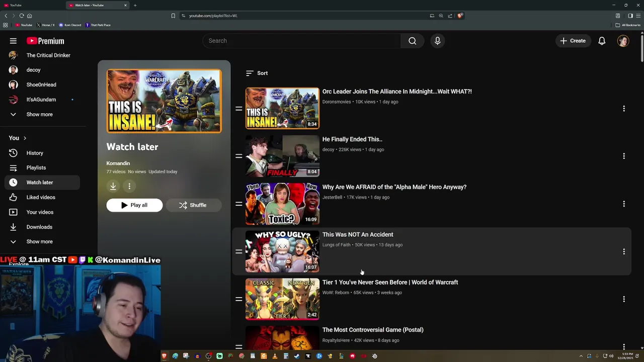Viewport: 644px width, 362px height.
Task: Expand the You section chevron
Action: tap(25, 138)
